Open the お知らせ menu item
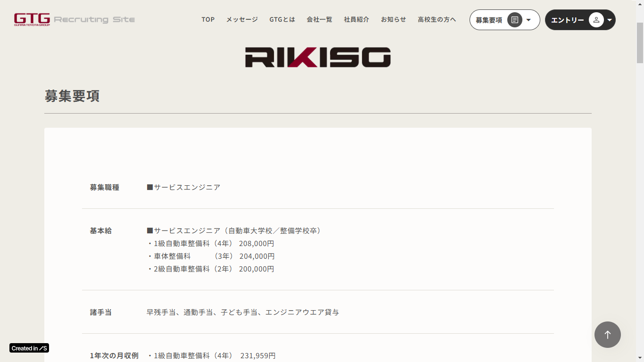 (394, 19)
